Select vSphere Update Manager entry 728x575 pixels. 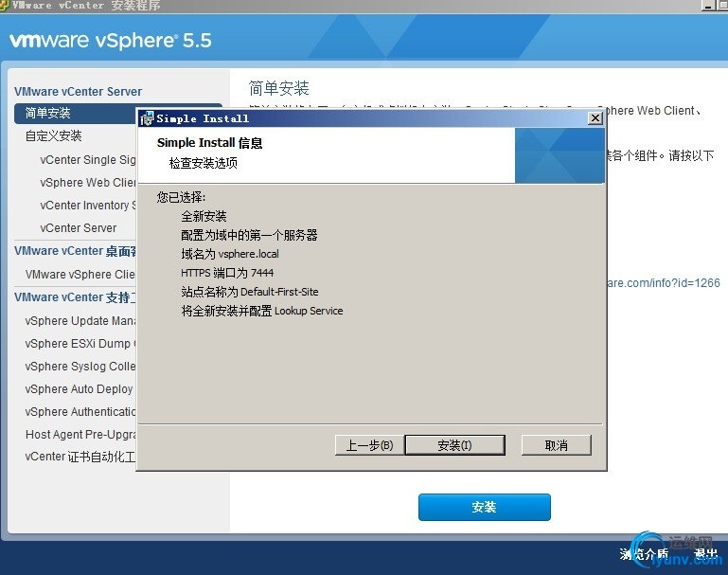[80, 321]
